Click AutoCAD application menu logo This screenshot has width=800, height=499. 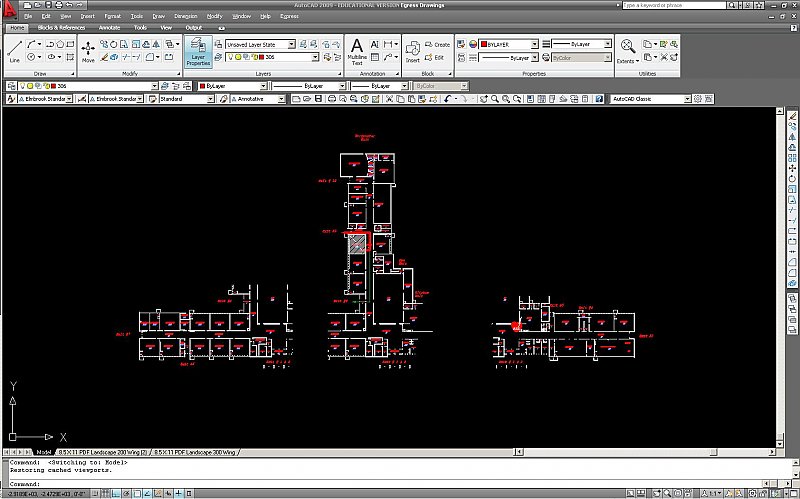9,10
